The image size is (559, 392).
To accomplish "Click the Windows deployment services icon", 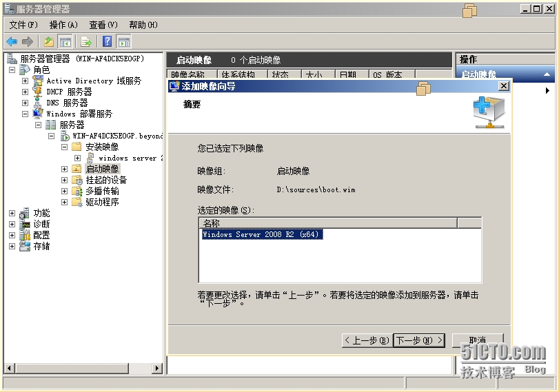I will [x=38, y=114].
